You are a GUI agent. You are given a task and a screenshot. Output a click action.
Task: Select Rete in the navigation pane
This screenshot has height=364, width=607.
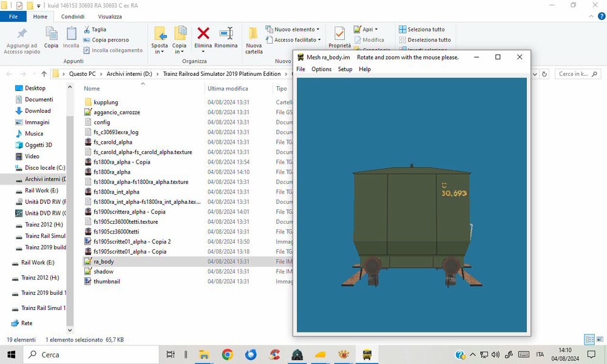[x=27, y=323]
